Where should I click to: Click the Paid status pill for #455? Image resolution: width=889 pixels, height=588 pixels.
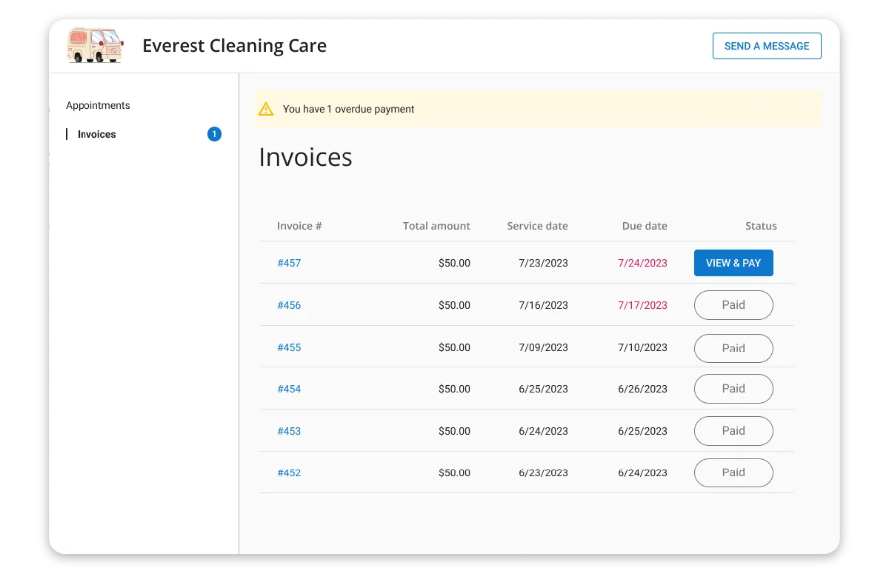click(733, 348)
